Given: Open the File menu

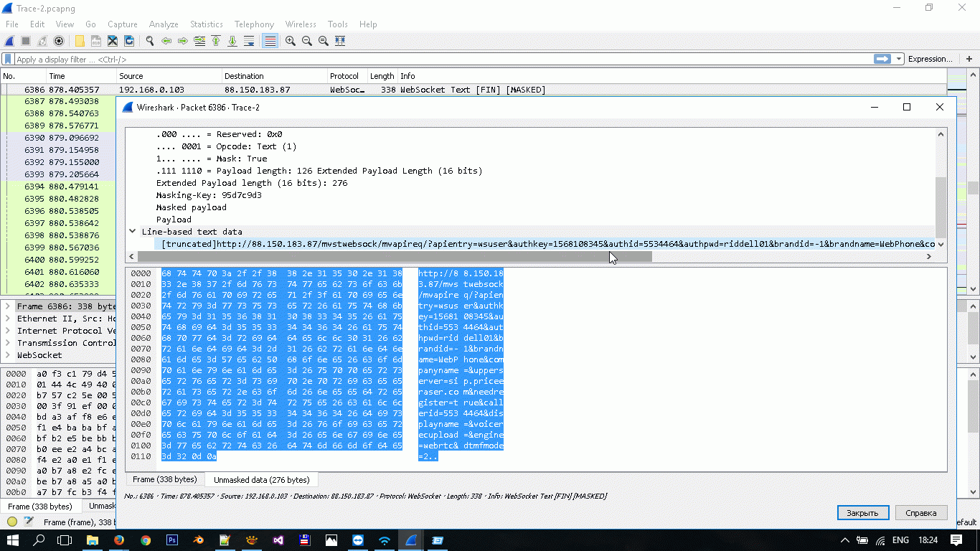Looking at the screenshot, I should (12, 24).
